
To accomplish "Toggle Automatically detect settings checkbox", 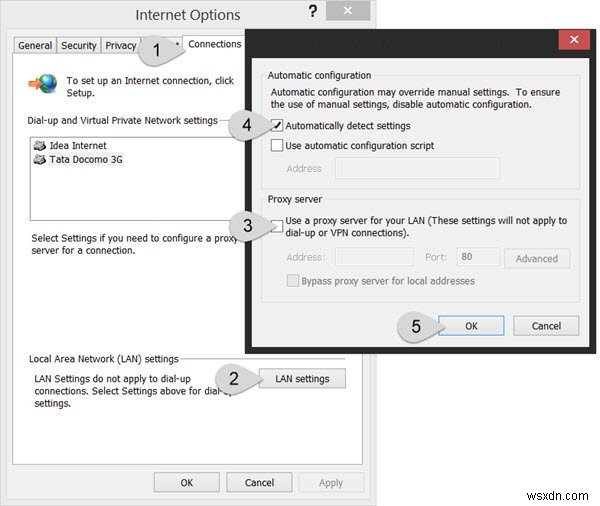I will (x=277, y=125).
